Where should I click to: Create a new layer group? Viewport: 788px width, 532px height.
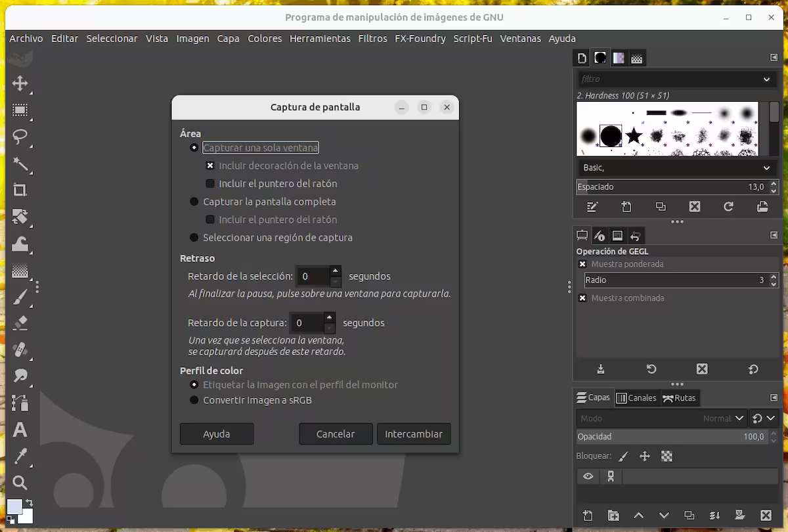[x=613, y=516]
